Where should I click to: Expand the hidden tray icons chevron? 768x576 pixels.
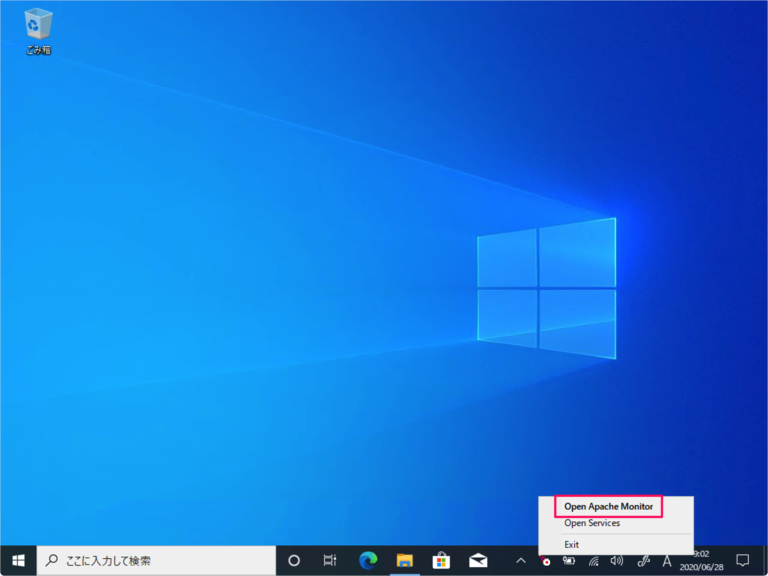click(521, 560)
